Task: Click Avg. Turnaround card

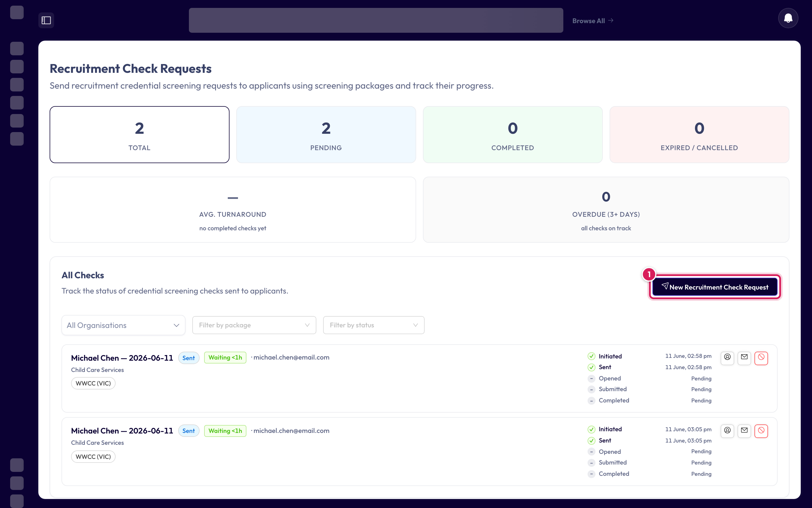Action: click(233, 210)
